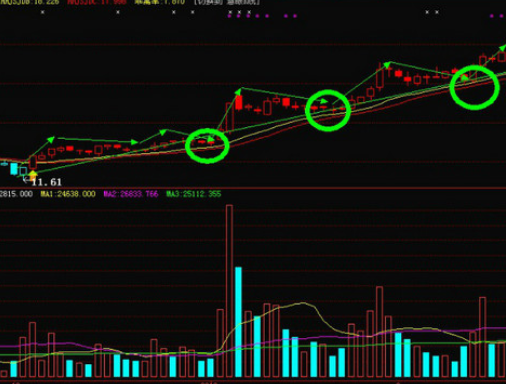Screen dimensions: 506x384
Task: Click the tallest cyan volume bar
Action: (x=238, y=322)
